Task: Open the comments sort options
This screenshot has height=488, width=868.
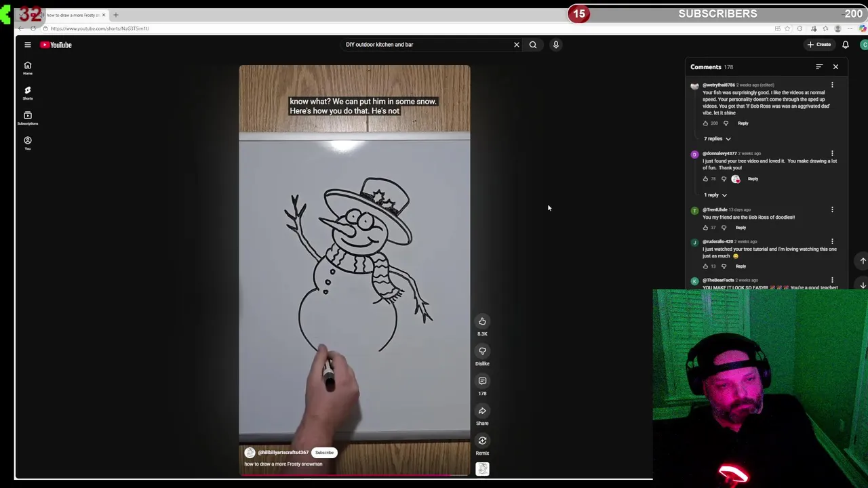Action: pyautogui.click(x=819, y=67)
